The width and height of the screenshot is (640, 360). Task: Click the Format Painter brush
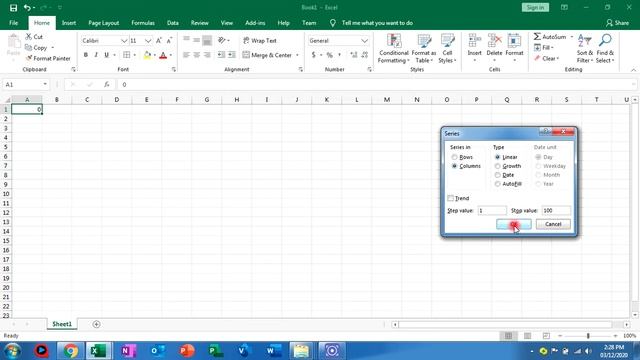pos(29,58)
